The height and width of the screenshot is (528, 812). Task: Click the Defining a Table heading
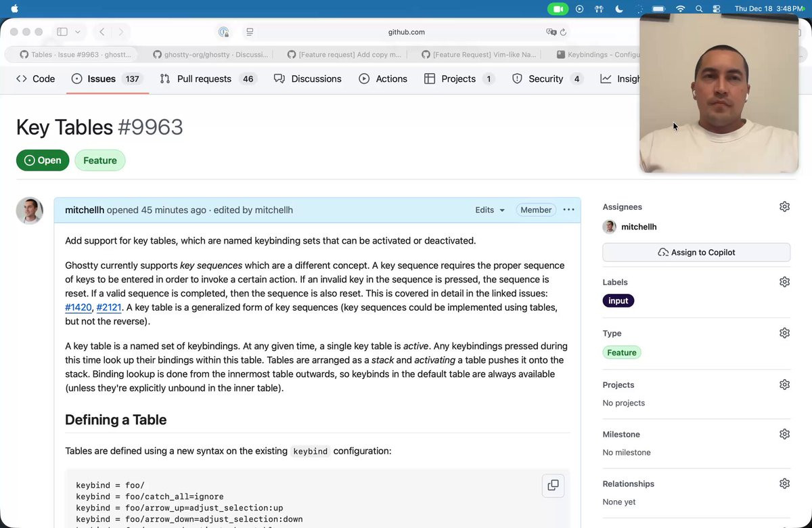coord(116,420)
